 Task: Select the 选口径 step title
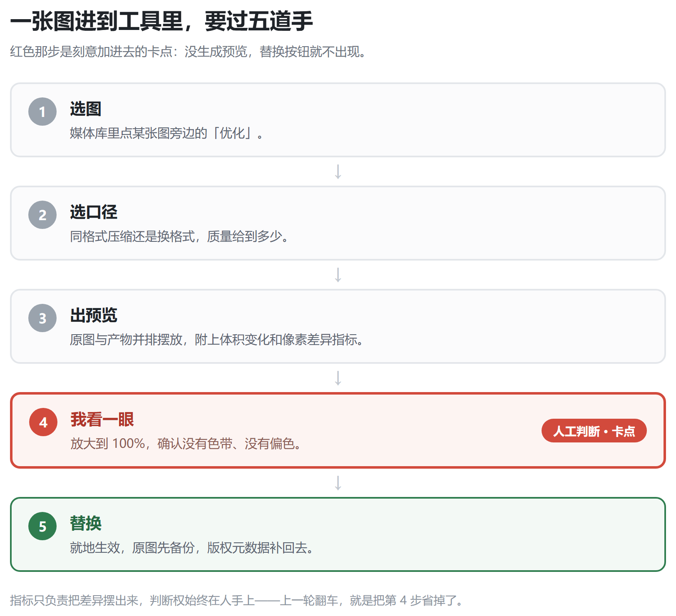point(94,212)
